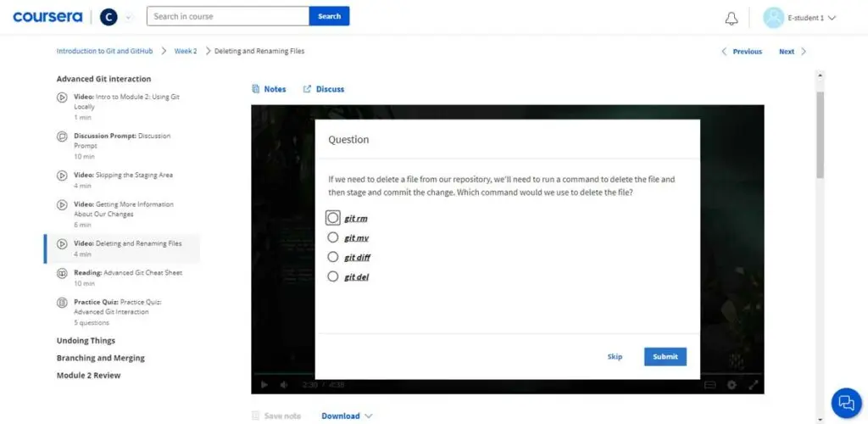Click play icon for Skipping the Staging Area
The height and width of the screenshot is (424, 868).
coord(62,176)
